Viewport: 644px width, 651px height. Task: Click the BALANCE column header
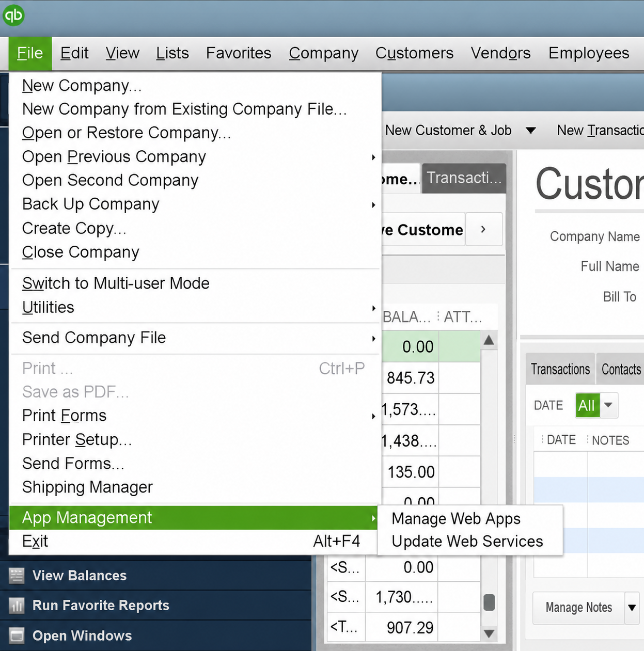pyautogui.click(x=407, y=317)
